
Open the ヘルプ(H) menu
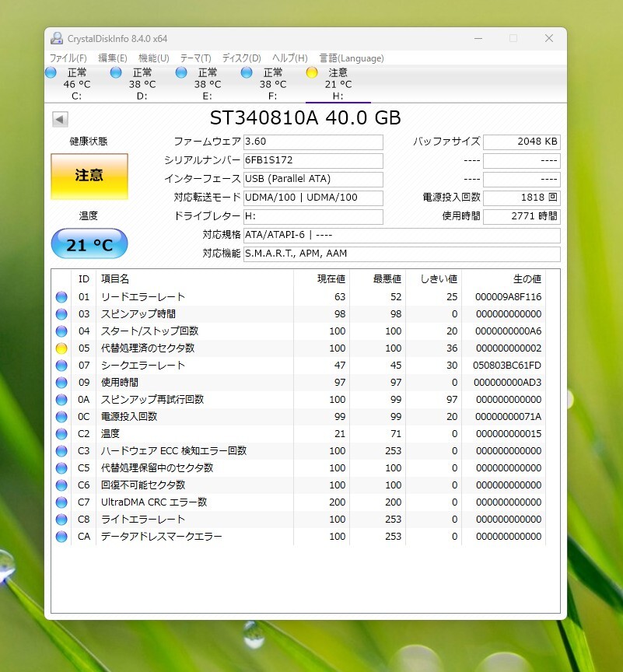click(x=290, y=58)
